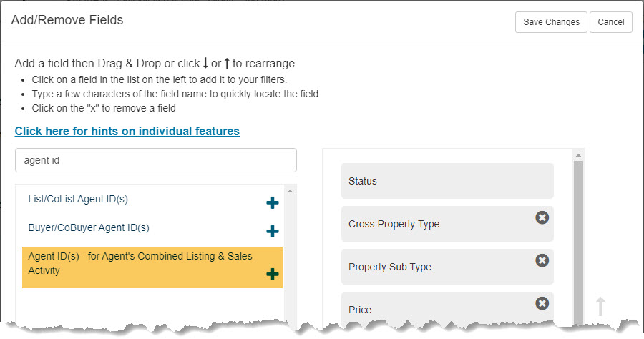This screenshot has width=644, height=339.
Task: Click the up arrow to move field up
Action: 600,307
